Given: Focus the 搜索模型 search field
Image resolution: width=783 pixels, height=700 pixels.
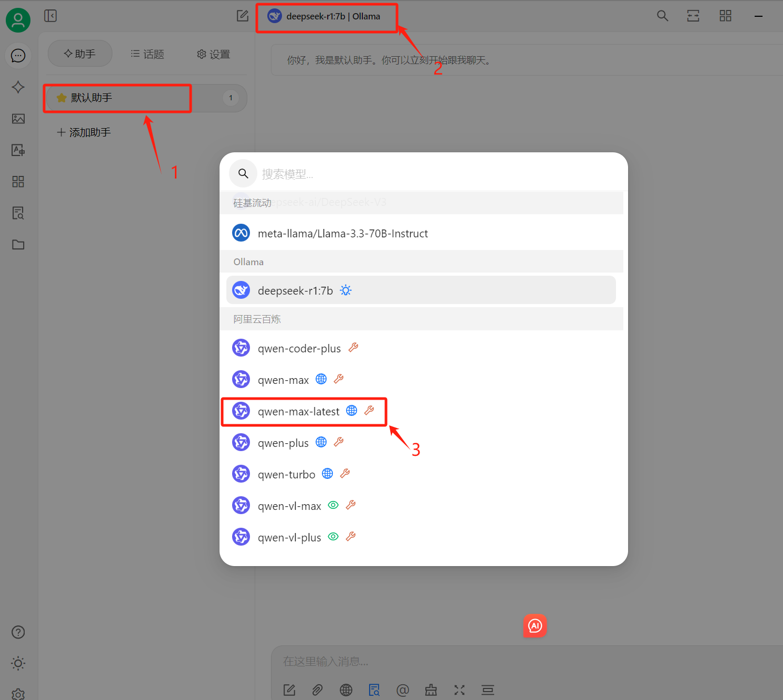Looking at the screenshot, I should [x=424, y=174].
